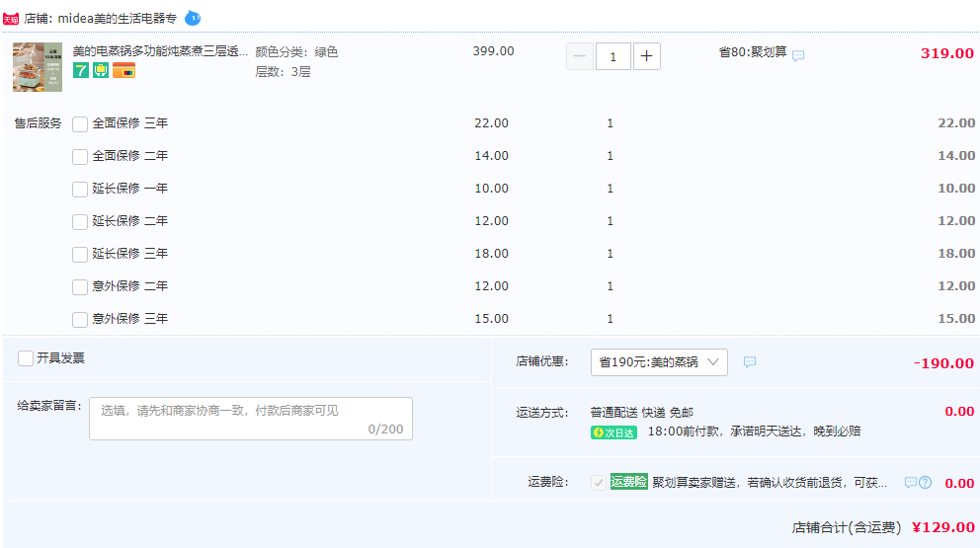Click the item total 319.00

(946, 53)
